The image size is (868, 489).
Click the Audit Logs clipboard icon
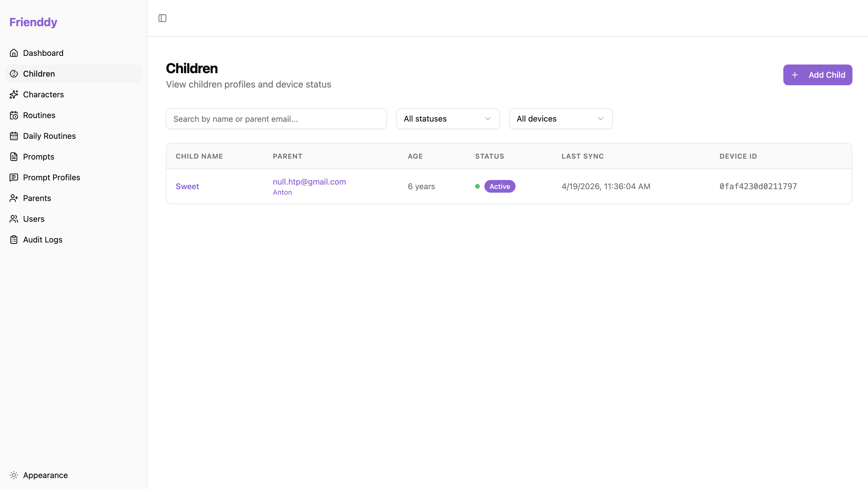[x=14, y=240]
